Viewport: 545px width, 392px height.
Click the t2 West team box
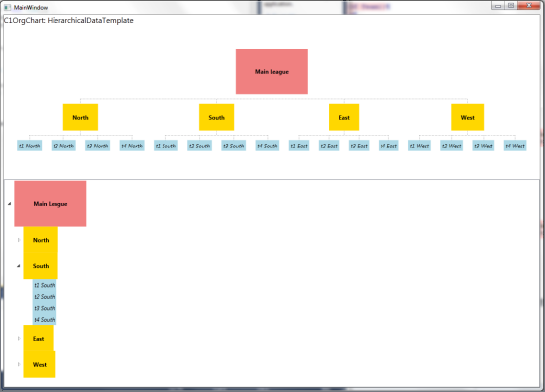(x=452, y=146)
